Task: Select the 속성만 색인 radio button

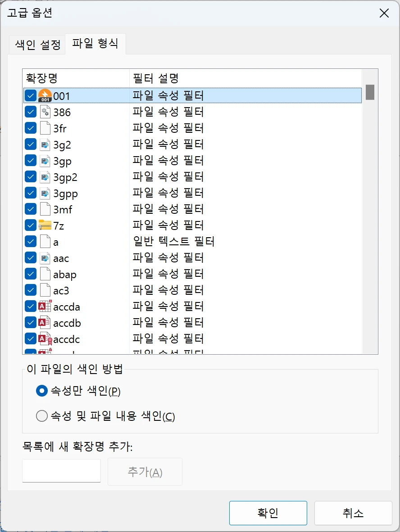Action: (41, 391)
